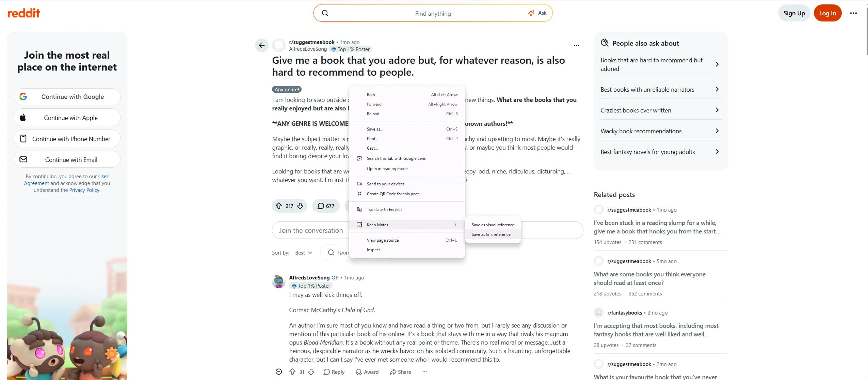Go back using the post's arrow button
The height and width of the screenshot is (380, 868).
(261, 45)
